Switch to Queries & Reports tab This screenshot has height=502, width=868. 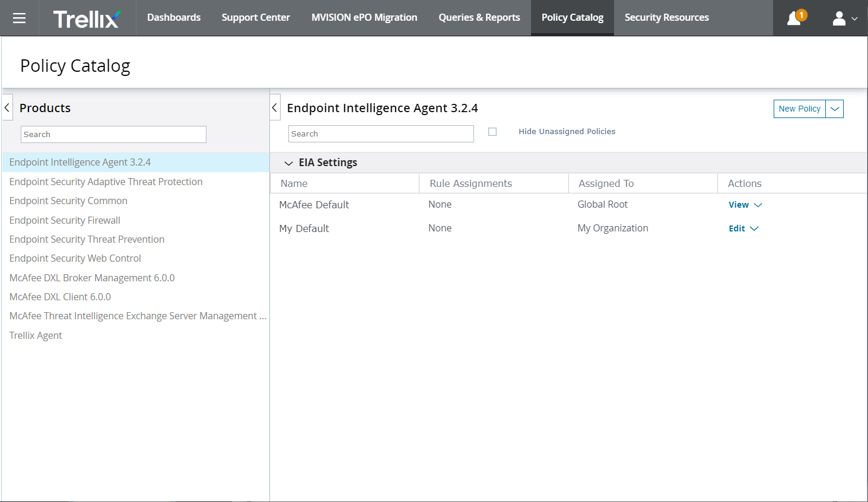479,18
